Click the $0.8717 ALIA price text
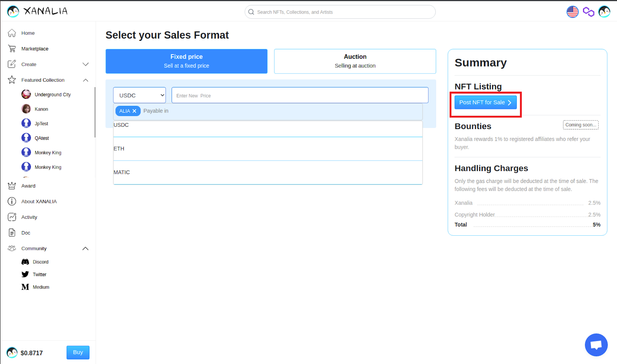The image size is (617, 364). tap(32, 353)
